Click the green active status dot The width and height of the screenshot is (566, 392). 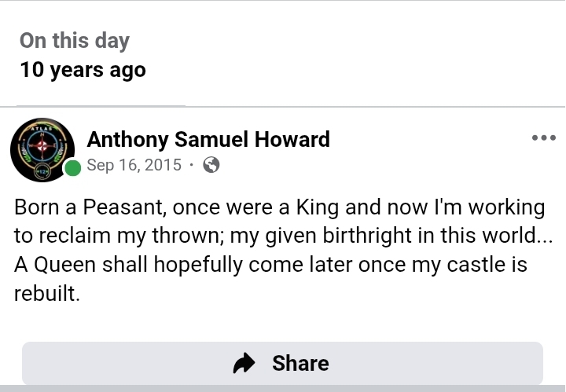pos(73,167)
